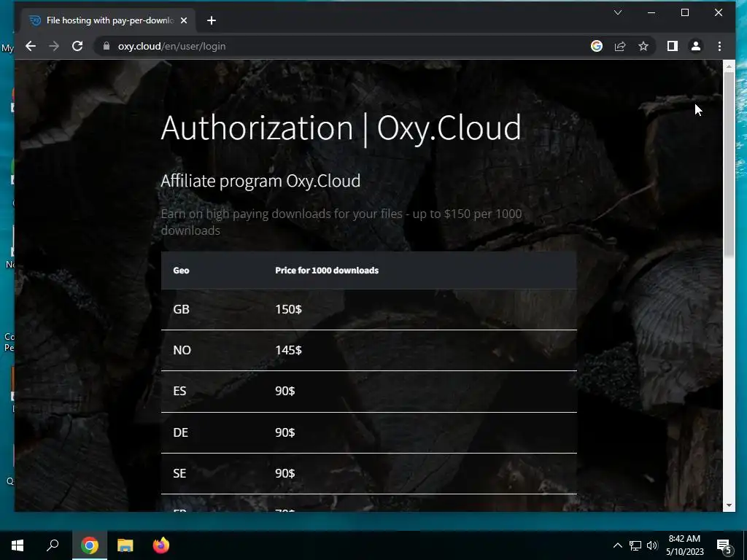747x560 pixels.
Task: Select the SE row cell
Action: (179, 473)
